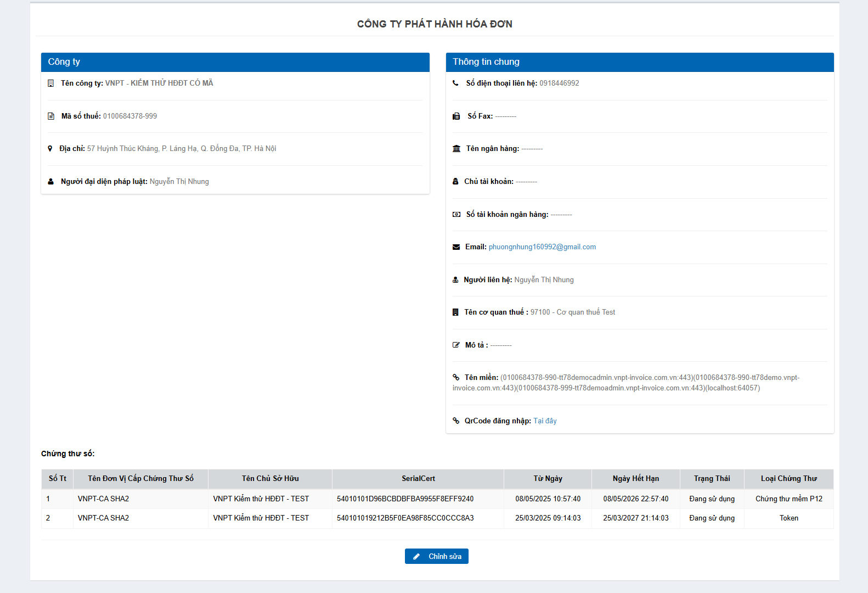
Task: Click the edit icon beside Mô tả
Action: point(456,345)
